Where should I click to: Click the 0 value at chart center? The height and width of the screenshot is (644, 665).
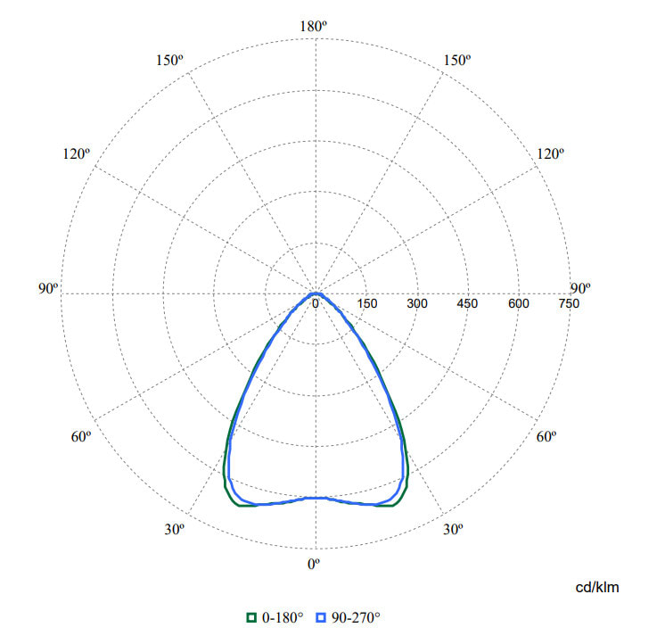316,304
